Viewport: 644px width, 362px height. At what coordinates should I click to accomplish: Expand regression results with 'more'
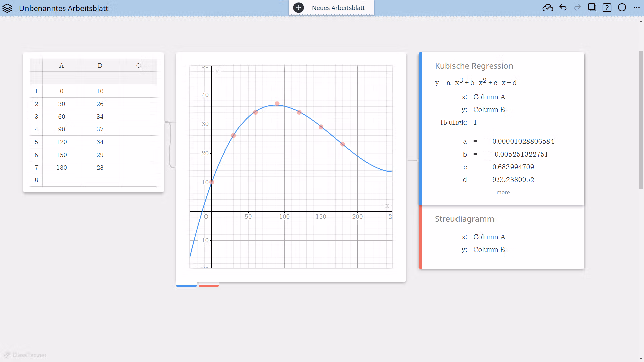click(x=503, y=192)
